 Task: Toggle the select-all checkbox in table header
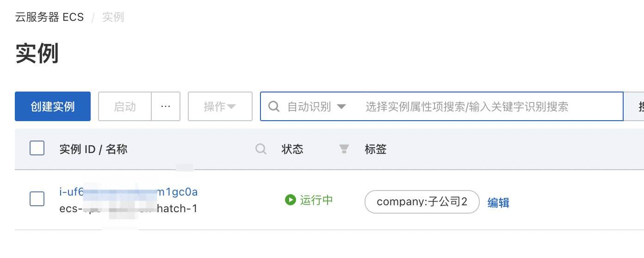(x=37, y=148)
